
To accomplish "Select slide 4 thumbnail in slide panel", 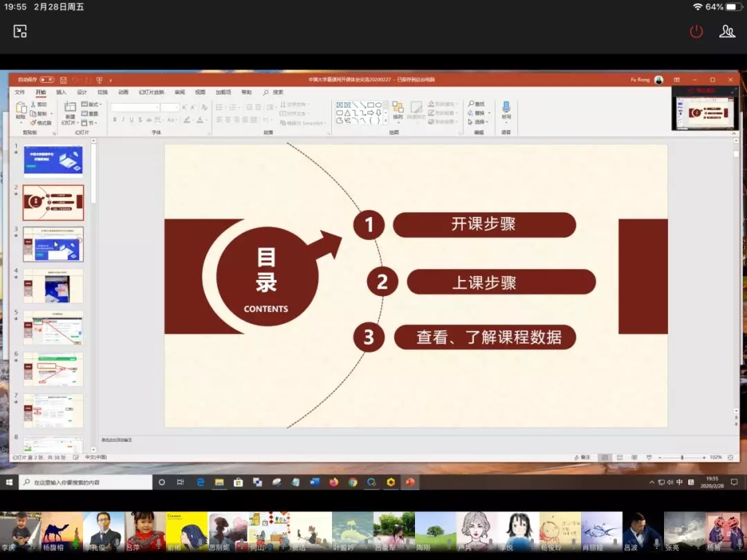I will pyautogui.click(x=53, y=286).
